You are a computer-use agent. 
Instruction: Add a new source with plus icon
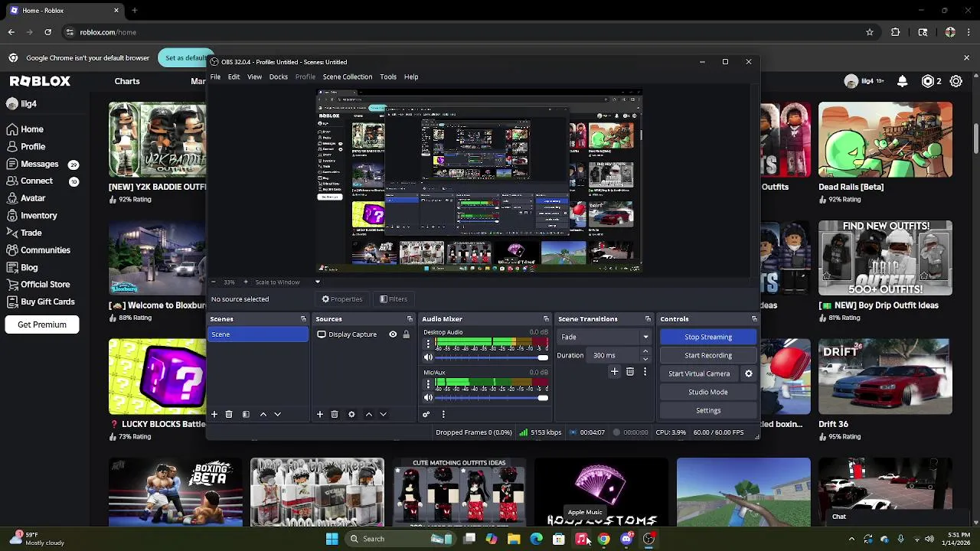320,414
